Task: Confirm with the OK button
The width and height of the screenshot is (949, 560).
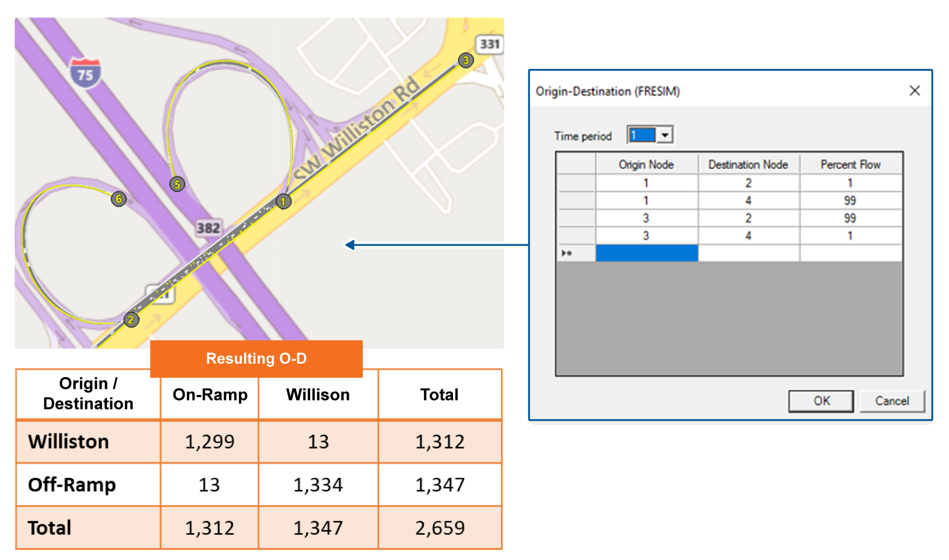Action: pyautogui.click(x=821, y=401)
